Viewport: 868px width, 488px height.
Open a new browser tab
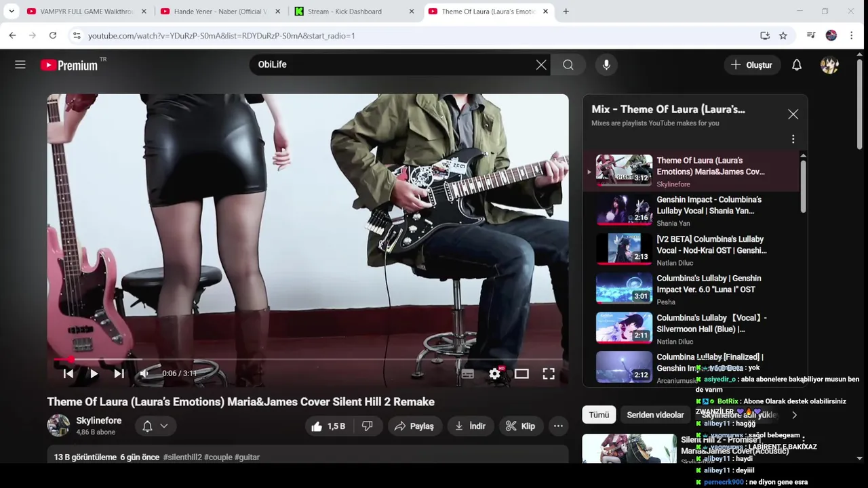click(x=566, y=12)
